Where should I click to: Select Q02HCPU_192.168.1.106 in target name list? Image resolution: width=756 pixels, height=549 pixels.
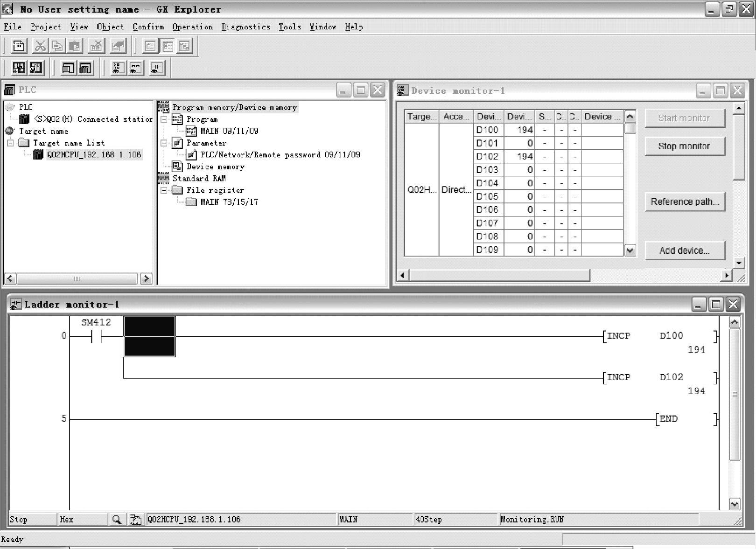coord(94,155)
